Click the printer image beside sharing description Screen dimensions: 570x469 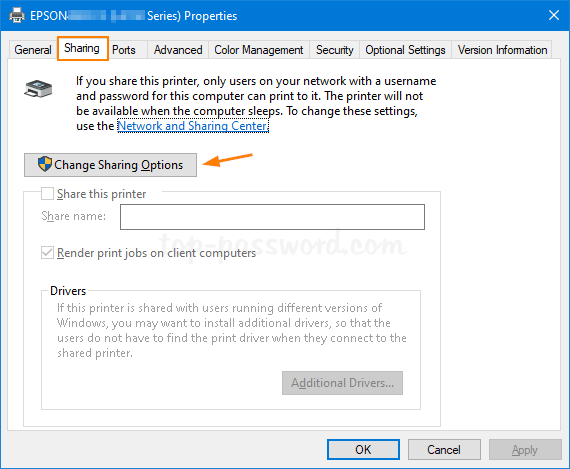(x=38, y=89)
